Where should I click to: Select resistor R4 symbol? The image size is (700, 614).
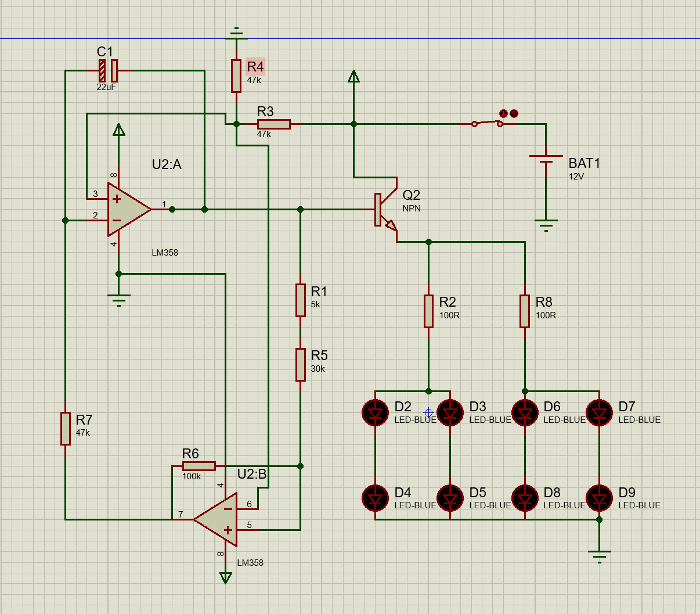[x=236, y=76]
